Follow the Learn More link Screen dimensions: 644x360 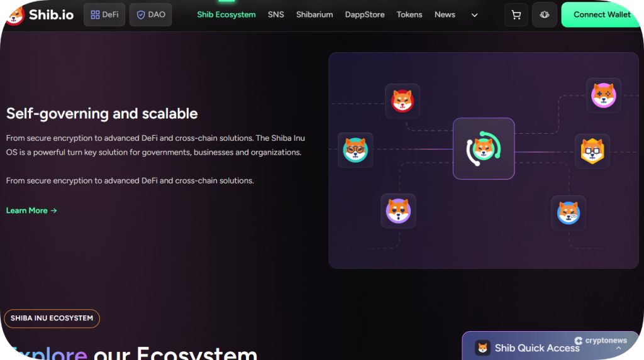click(31, 210)
